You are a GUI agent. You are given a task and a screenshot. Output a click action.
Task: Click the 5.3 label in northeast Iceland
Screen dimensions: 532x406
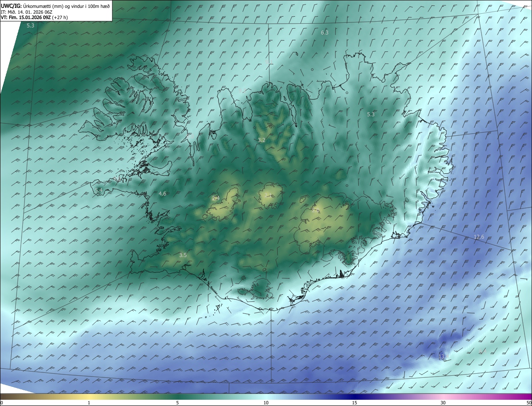tap(371, 114)
